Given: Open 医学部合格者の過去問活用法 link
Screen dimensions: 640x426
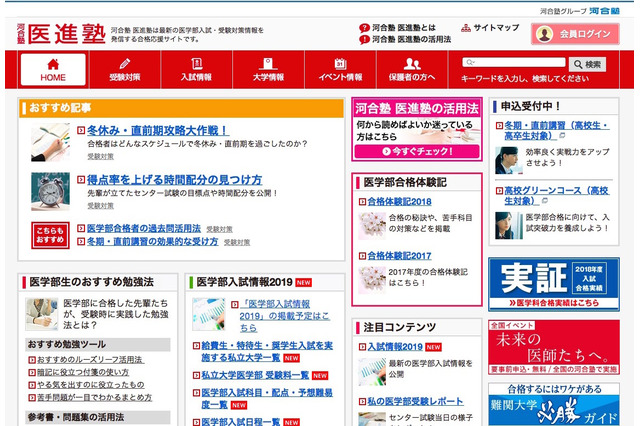Looking at the screenshot, I should click(144, 229).
